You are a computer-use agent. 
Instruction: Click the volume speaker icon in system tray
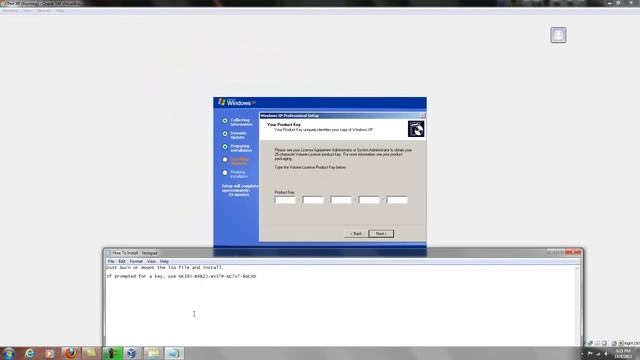605,353
